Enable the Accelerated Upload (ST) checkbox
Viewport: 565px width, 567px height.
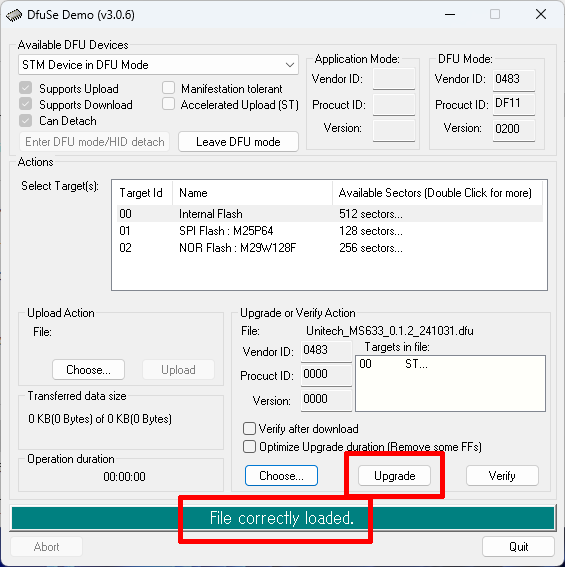(169, 104)
